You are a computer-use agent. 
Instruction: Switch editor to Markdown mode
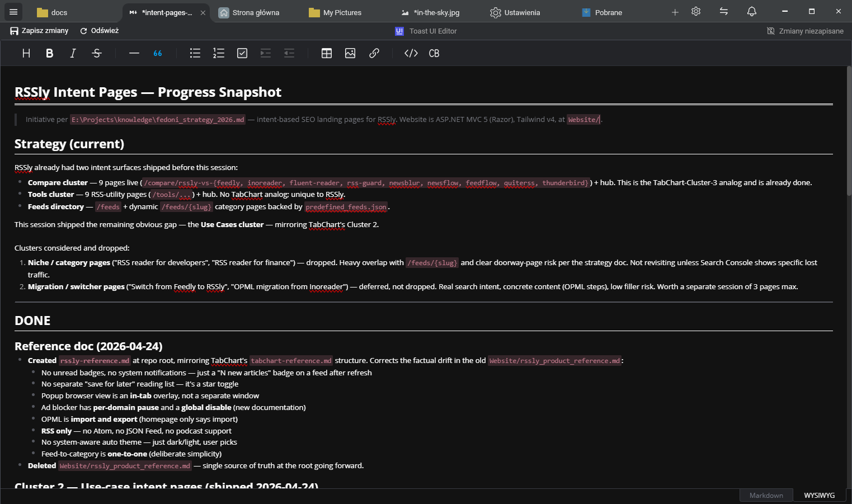tap(766, 495)
